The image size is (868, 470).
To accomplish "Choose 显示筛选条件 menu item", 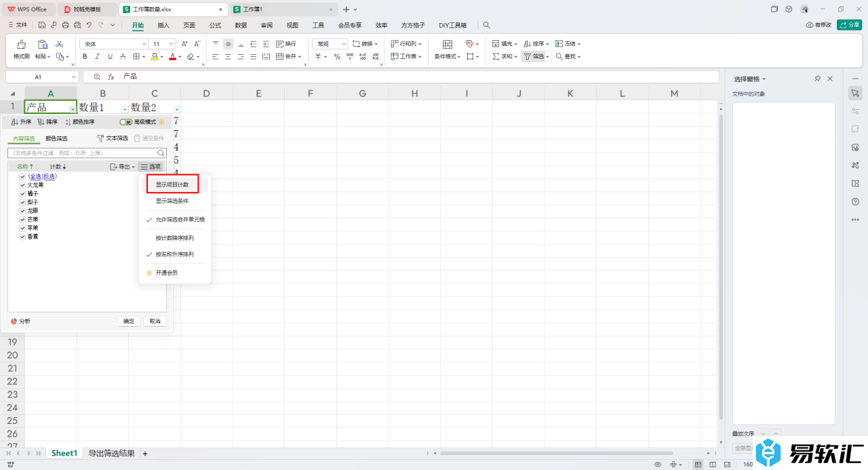I will coord(172,201).
